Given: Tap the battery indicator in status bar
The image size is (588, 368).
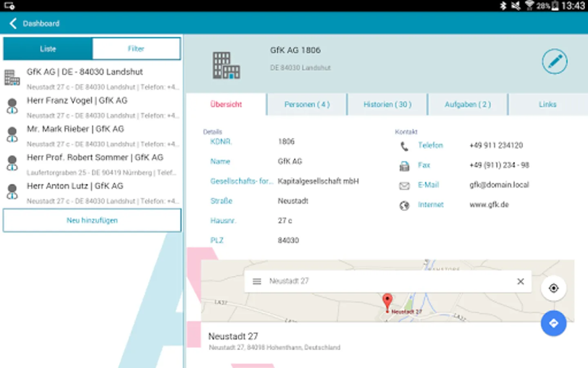Looking at the screenshot, I should (x=555, y=6).
